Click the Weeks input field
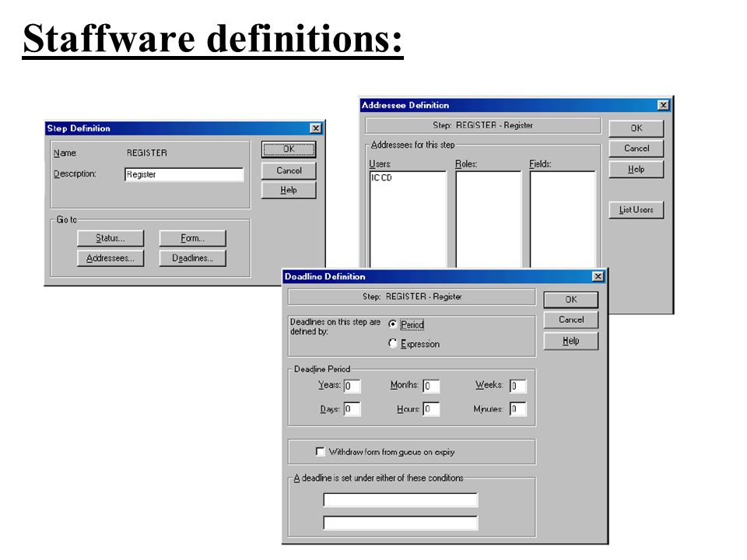The image size is (747, 560). pos(518,386)
